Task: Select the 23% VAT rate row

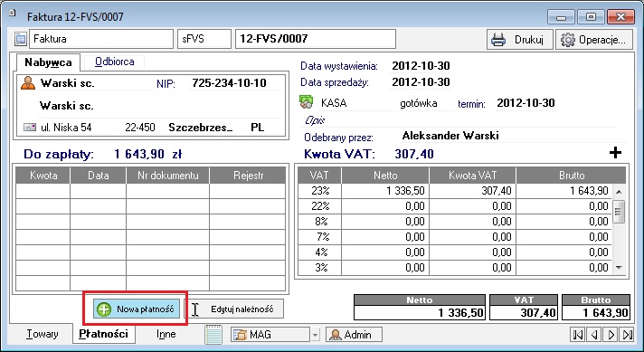Action: coord(455,191)
